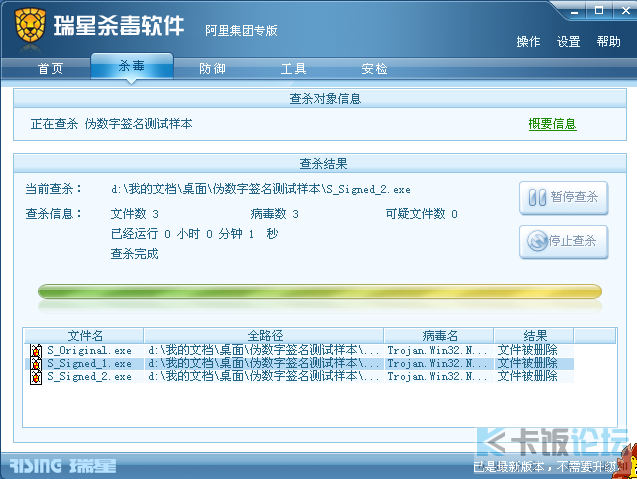Screen dimensions: 637x479
Task: Click the 概要信息 summary link
Action: point(552,124)
